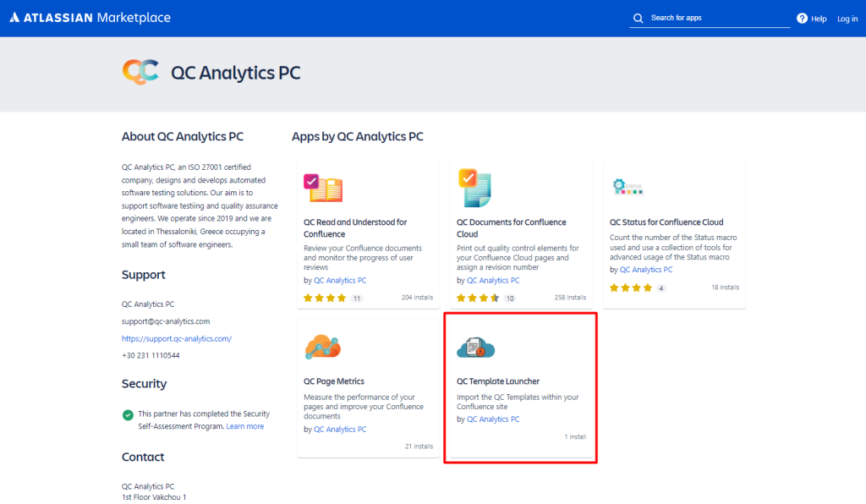Screen dimensions: 866x504
Task: Click QC Template Launcher description text
Action: [x=518, y=402]
